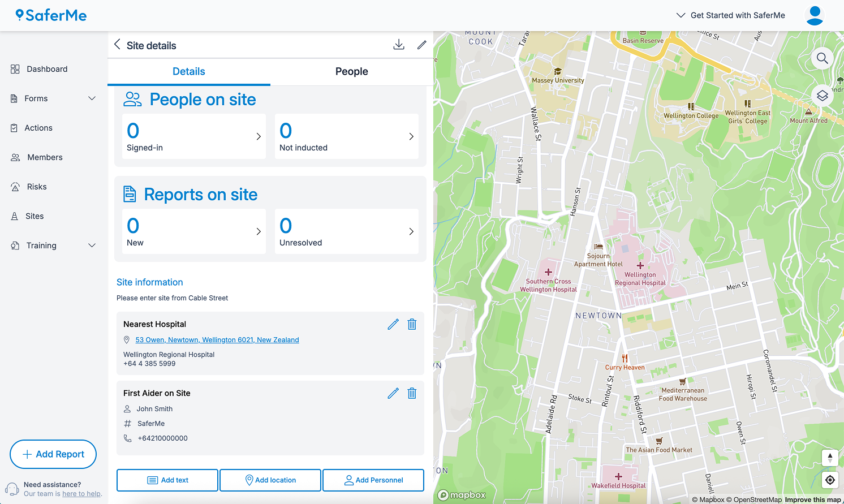The width and height of the screenshot is (844, 504).
Task: Open Risks in the sidebar
Action: tap(37, 187)
